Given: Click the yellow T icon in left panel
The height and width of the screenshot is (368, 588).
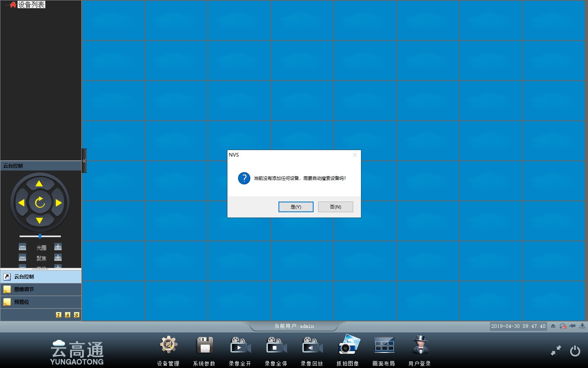Looking at the screenshot, I should click(58, 315).
